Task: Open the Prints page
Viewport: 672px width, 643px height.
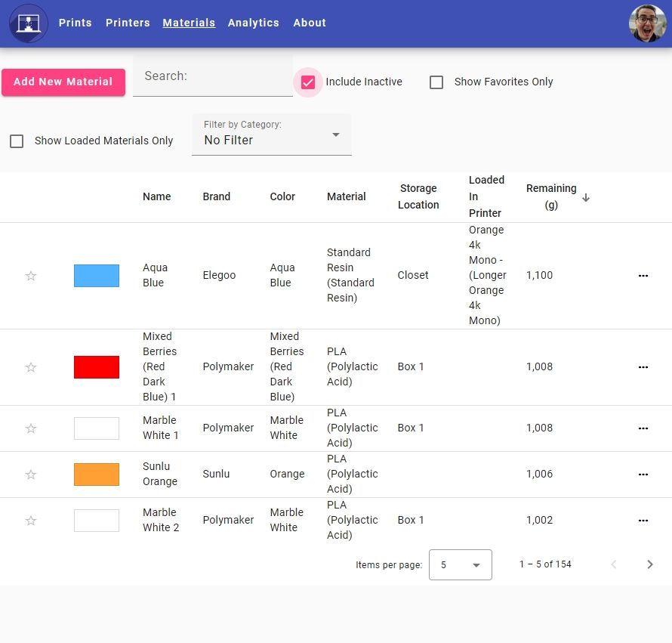Action: pos(75,23)
